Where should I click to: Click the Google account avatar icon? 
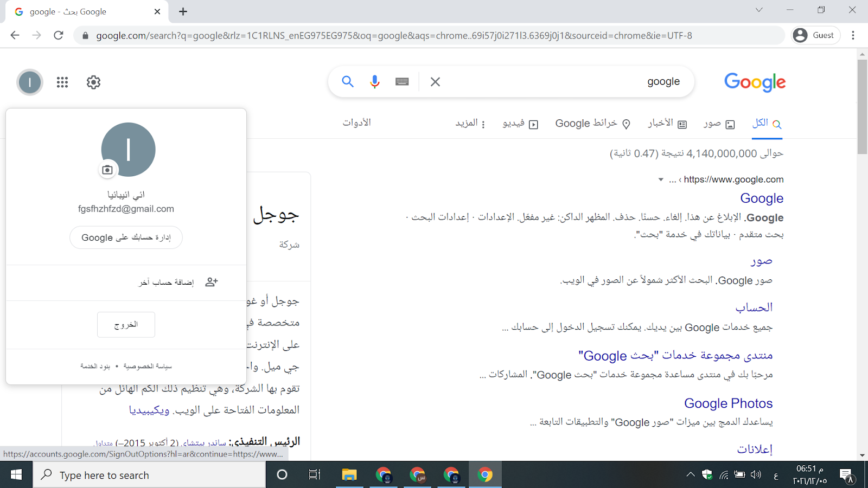[30, 82]
